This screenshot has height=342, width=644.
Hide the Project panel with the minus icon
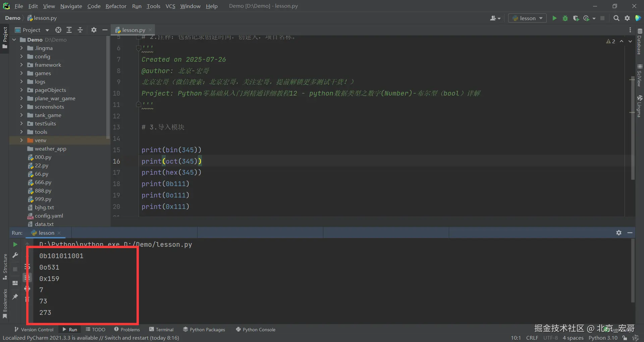(105, 30)
